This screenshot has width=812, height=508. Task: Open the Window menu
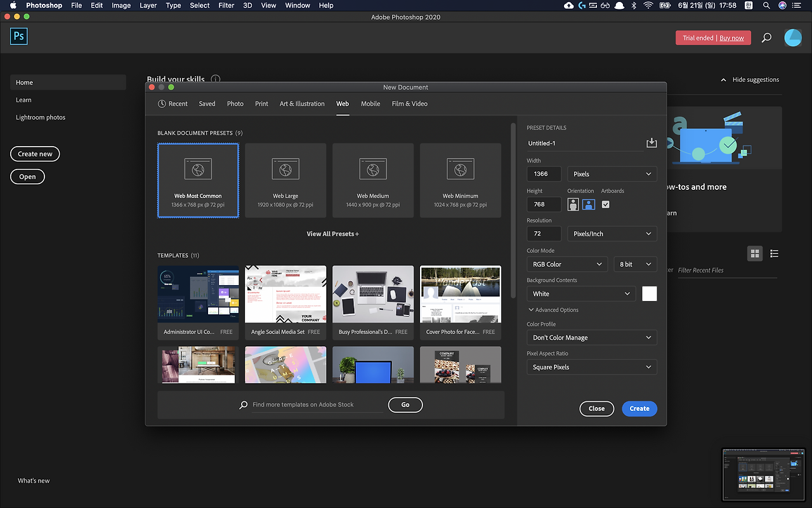click(x=298, y=5)
